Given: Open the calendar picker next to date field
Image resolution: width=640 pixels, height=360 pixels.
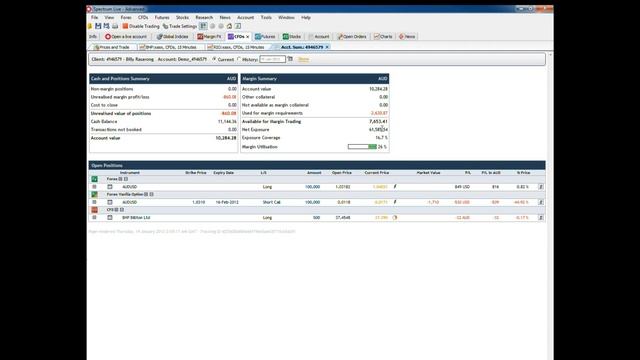Looking at the screenshot, I should pyautogui.click(x=290, y=59).
